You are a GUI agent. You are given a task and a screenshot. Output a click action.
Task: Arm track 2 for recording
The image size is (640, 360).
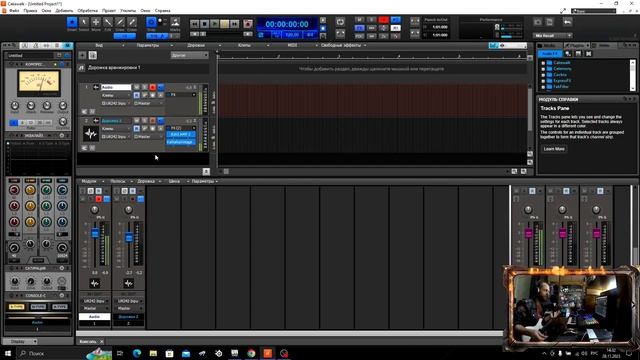153,121
